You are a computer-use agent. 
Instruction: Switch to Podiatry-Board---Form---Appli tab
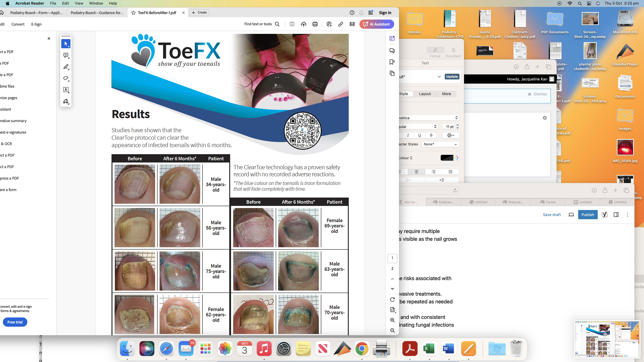pos(37,12)
